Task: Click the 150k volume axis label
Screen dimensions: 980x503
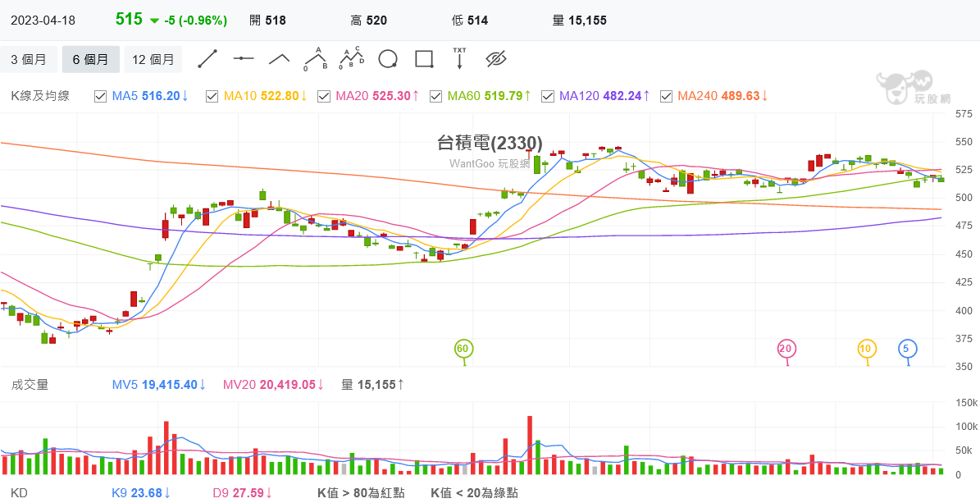Action: click(964, 402)
